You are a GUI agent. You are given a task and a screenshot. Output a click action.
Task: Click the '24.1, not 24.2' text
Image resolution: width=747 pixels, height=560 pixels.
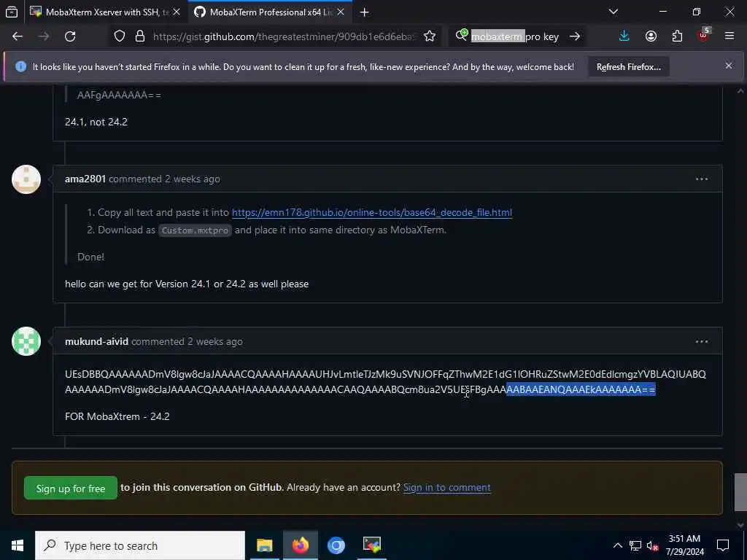[x=96, y=122]
